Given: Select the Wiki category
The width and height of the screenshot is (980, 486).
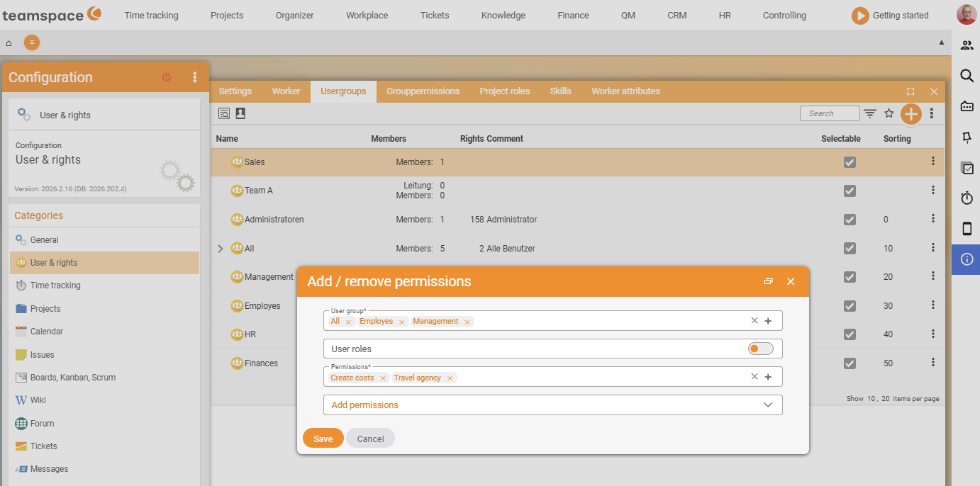Looking at the screenshot, I should pos(104,400).
